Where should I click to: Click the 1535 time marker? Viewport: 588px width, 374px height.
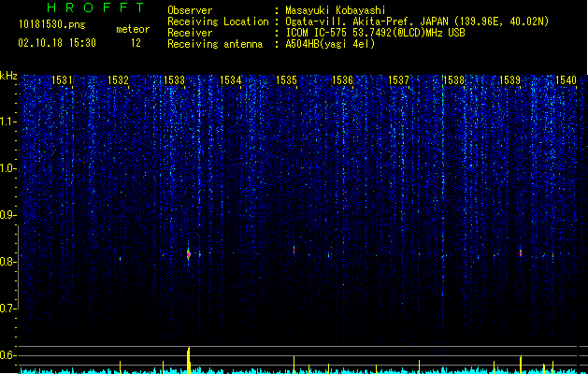coord(286,79)
